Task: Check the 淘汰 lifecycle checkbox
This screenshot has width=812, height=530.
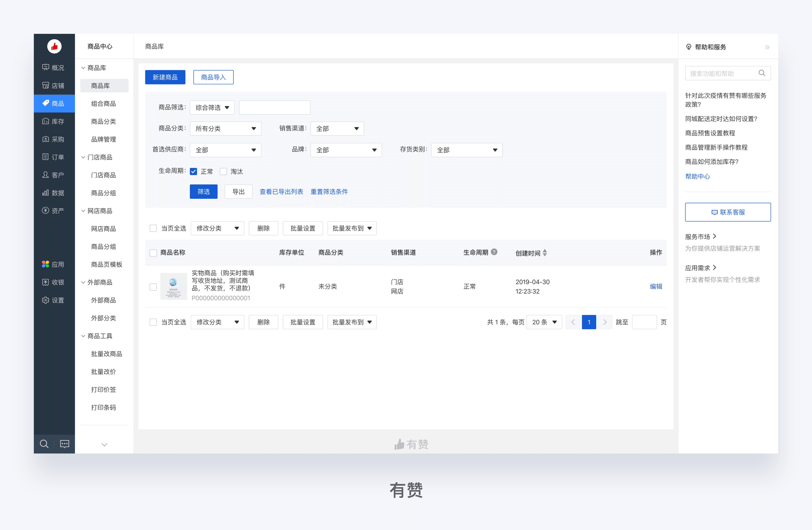Action: tap(223, 171)
